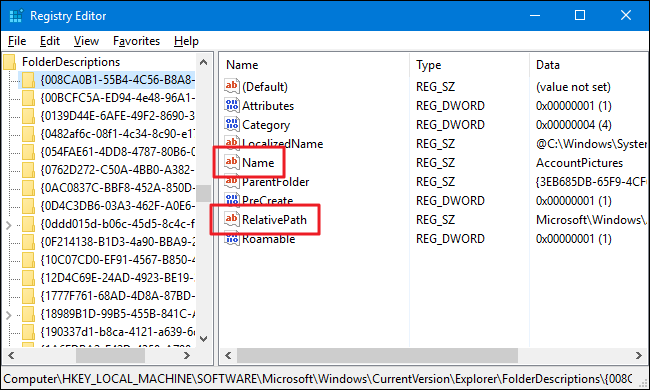Select the {190337d1-b8ca-4121-a639- tree key
650x390 pixels.
117,332
